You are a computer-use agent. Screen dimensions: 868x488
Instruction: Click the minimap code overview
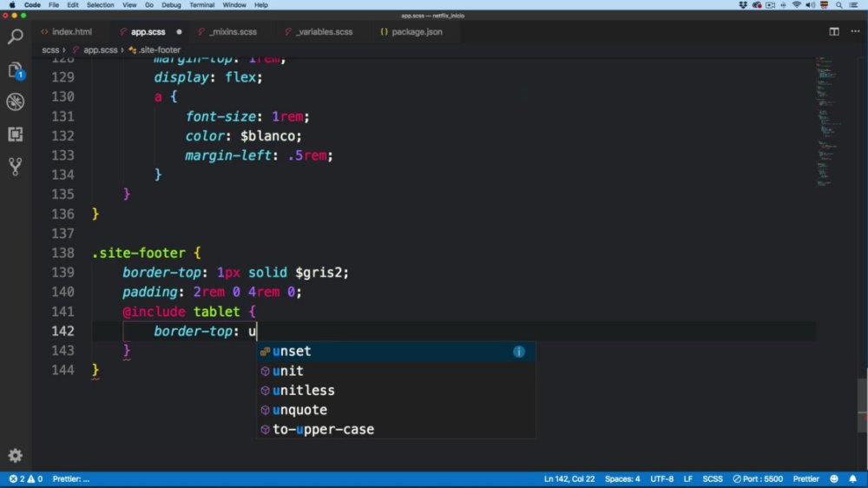827,122
